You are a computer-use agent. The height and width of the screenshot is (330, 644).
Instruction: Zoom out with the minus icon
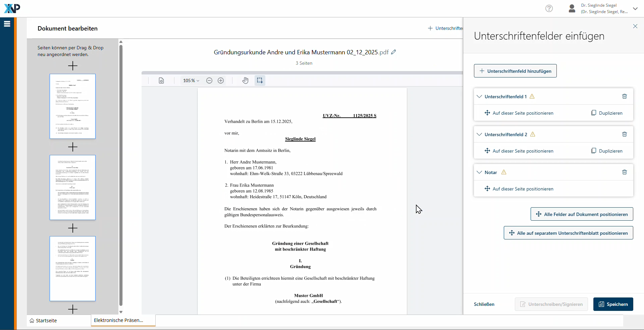[x=209, y=80]
